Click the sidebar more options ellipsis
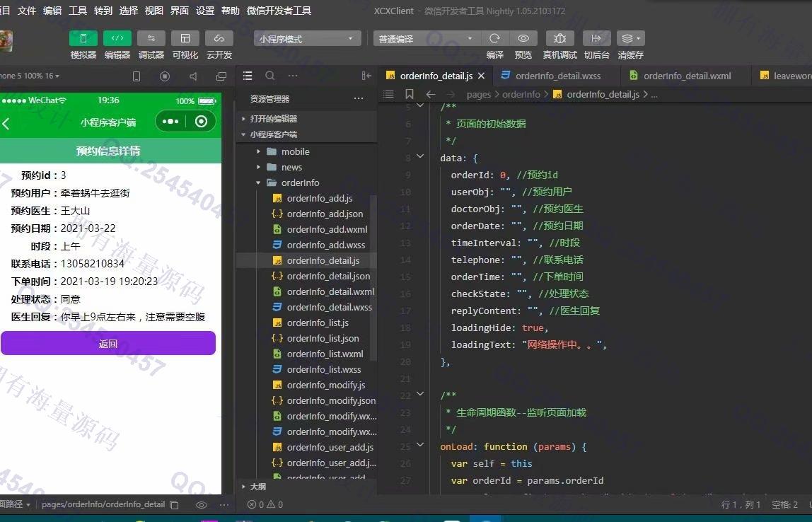The width and height of the screenshot is (812, 522). [x=293, y=76]
